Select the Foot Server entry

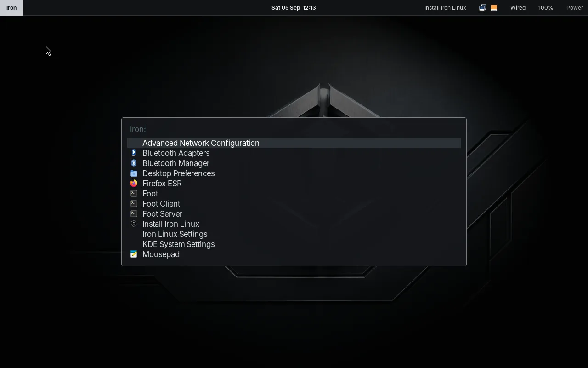click(294, 214)
